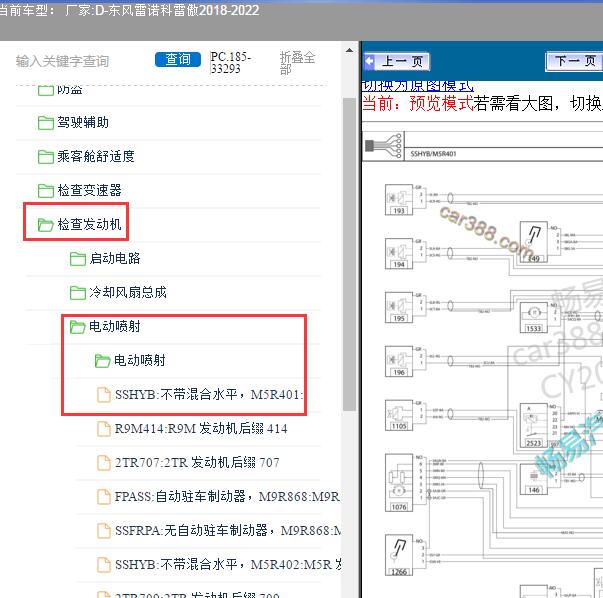
Task: Click the left arrow icon on 上一页
Action: [x=369, y=61]
